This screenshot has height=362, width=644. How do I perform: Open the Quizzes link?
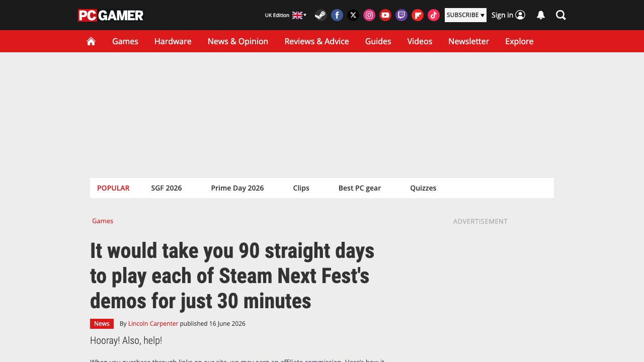423,188
